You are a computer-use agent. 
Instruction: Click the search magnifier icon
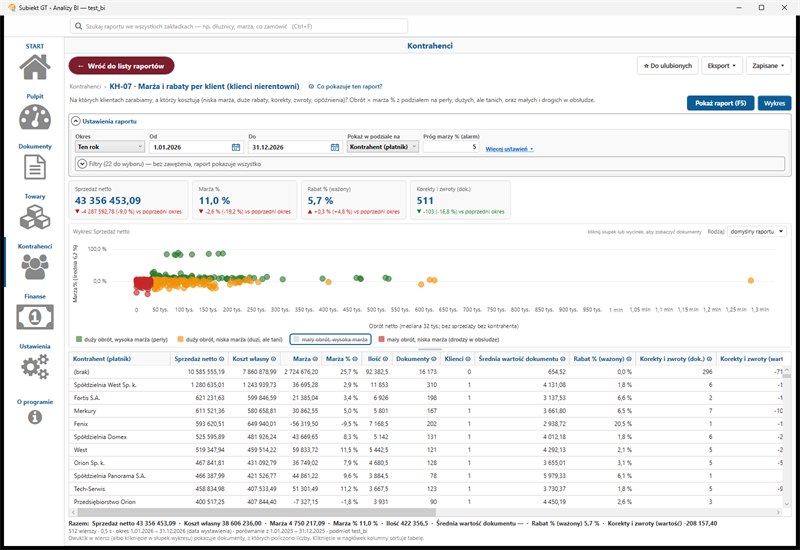click(78, 26)
